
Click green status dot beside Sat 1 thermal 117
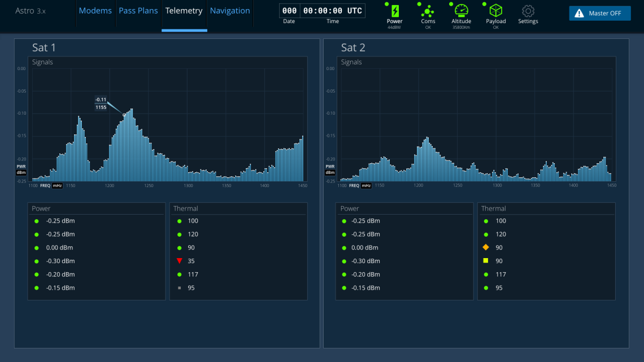click(180, 274)
